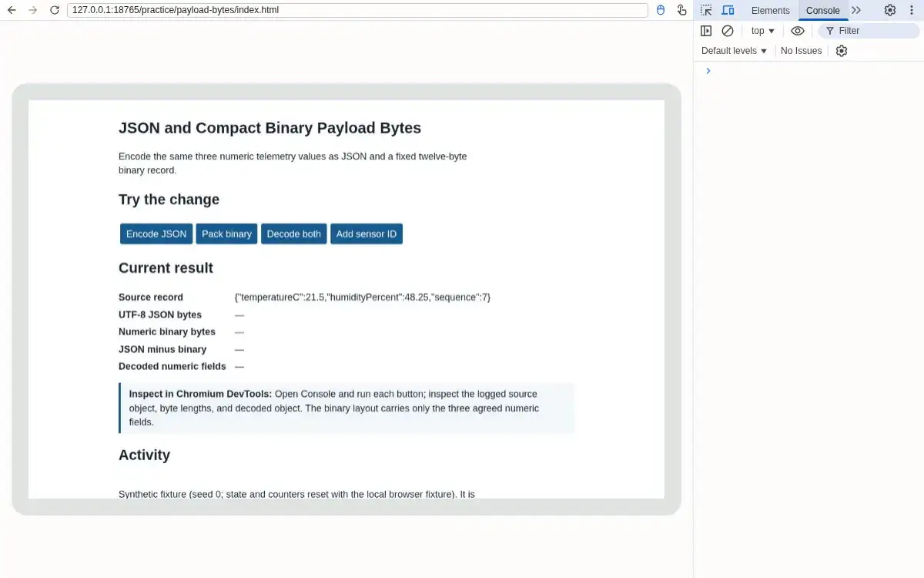Click the console prompt chevron

(708, 71)
